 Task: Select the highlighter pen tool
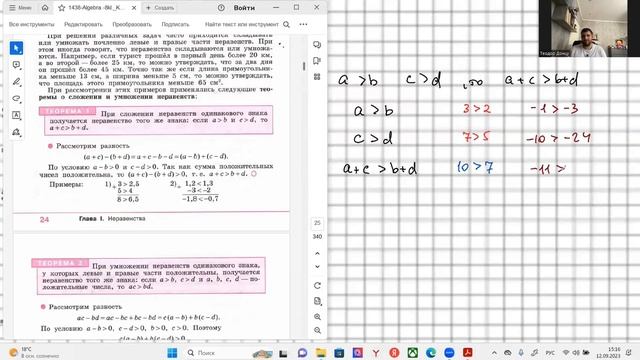click(16, 82)
